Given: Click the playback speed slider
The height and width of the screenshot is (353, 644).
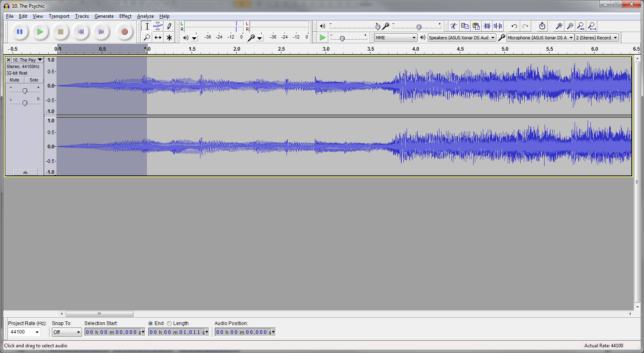Looking at the screenshot, I should point(349,38).
